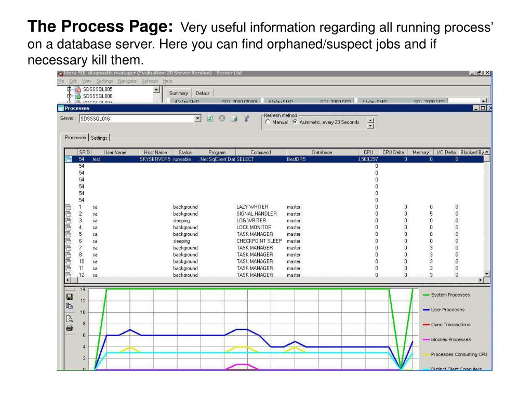This screenshot has width=532, height=399.
Task: Sort by Memory column header
Action: (x=421, y=152)
